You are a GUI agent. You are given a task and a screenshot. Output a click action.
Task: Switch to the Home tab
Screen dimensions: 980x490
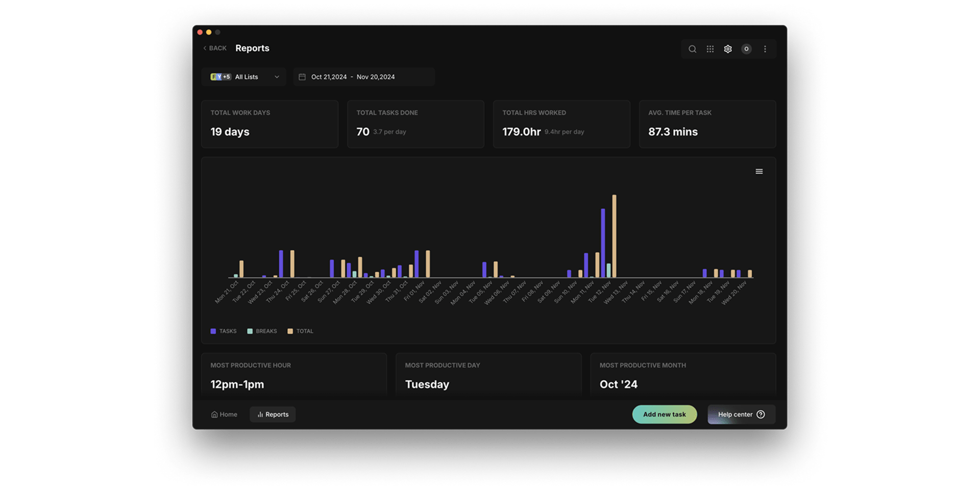coord(224,414)
